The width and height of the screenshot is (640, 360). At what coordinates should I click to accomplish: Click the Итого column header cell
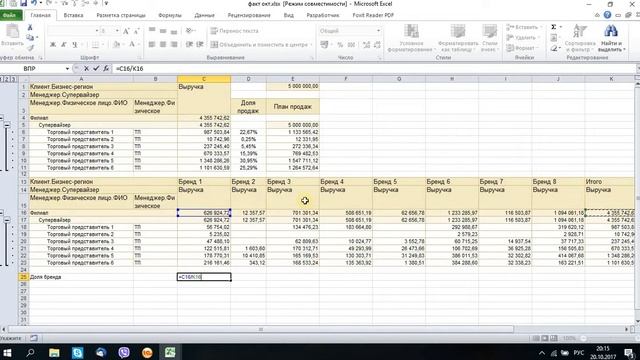pos(610,182)
